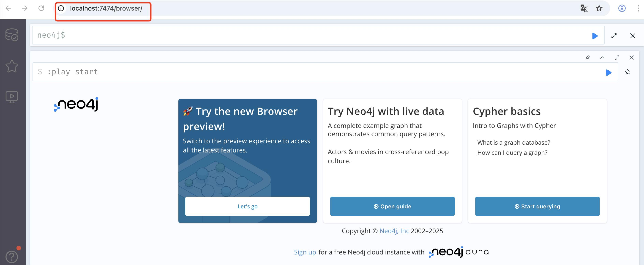Rerun the :play start command
The height and width of the screenshot is (265, 644).
(x=609, y=73)
